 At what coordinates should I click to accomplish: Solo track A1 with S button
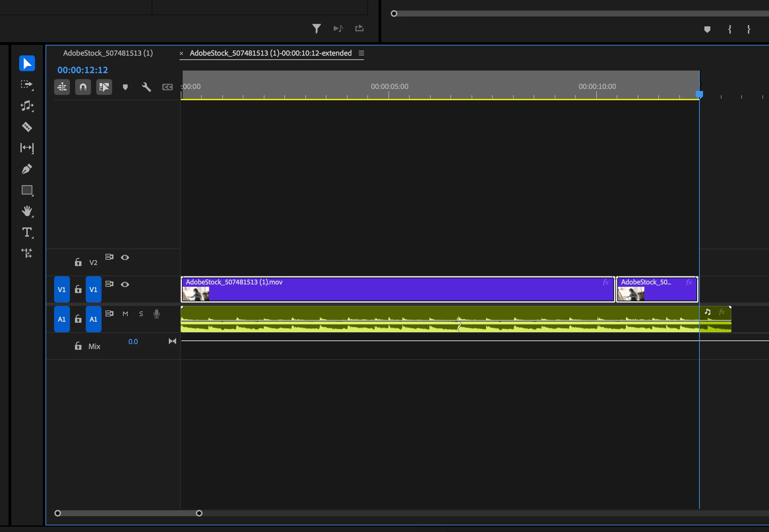(x=141, y=314)
